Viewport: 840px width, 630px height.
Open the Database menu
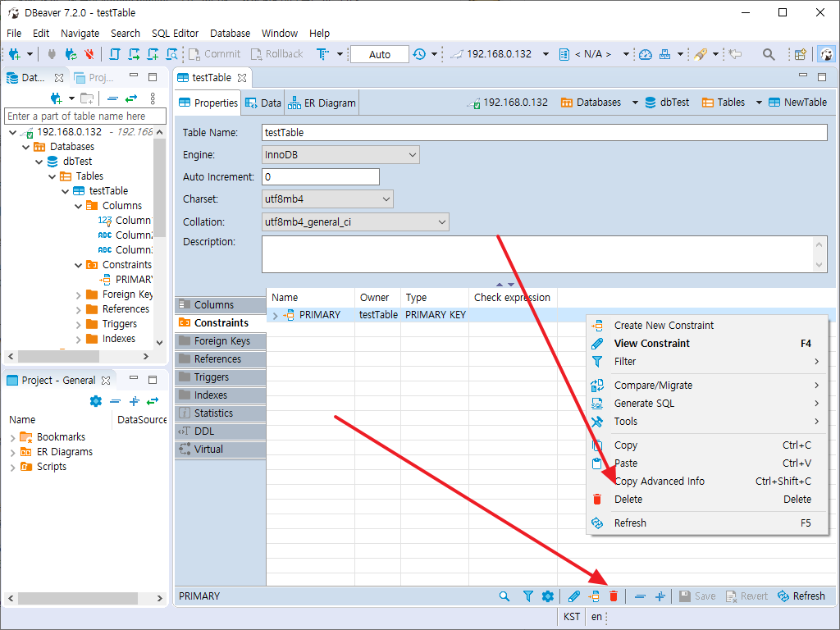click(230, 33)
